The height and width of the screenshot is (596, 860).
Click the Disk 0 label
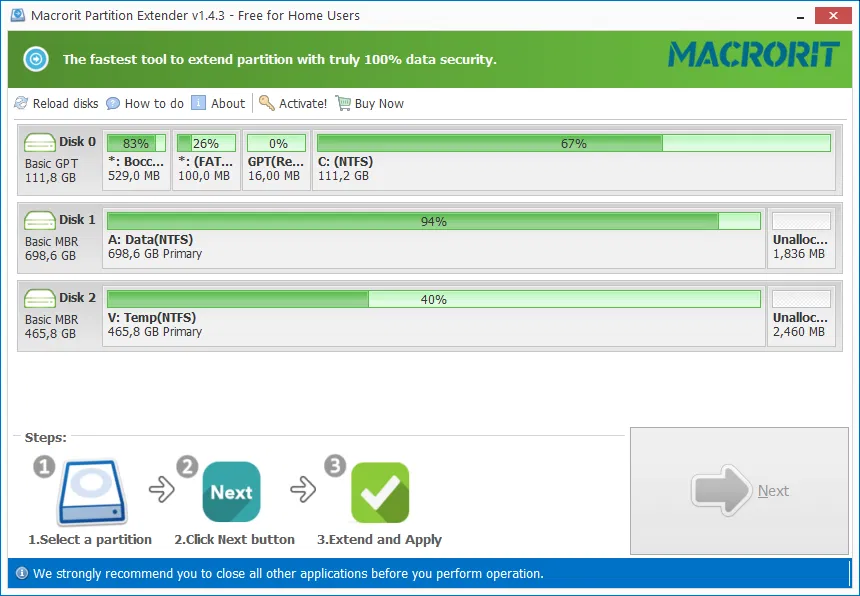coord(77,141)
